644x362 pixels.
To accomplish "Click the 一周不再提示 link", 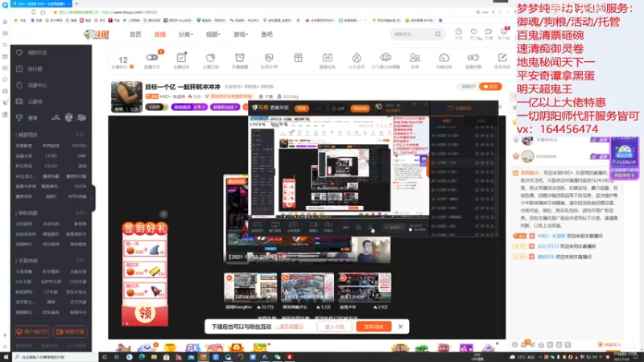I will click(289, 327).
